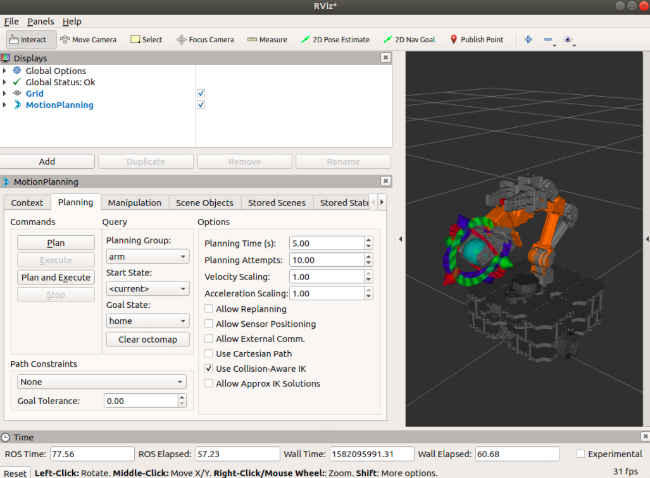This screenshot has width=650, height=478.
Task: Open the eye view options icon
Action: pos(568,39)
